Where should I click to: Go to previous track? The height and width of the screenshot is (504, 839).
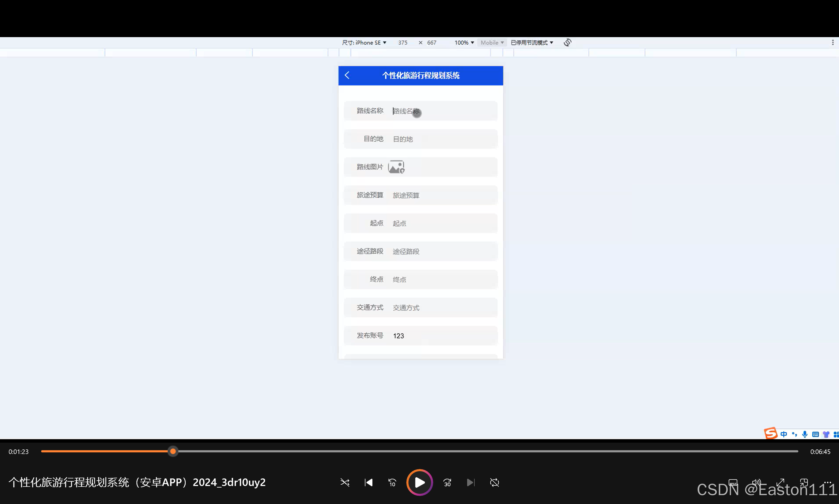pos(368,482)
